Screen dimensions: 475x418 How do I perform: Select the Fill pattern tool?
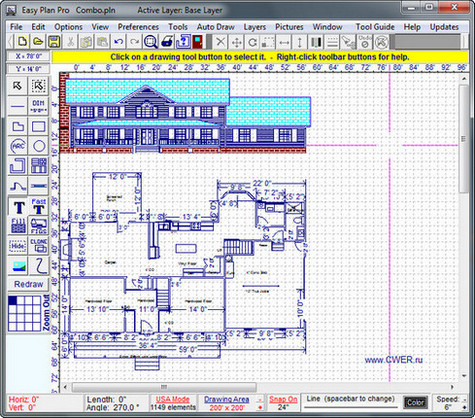click(18, 226)
